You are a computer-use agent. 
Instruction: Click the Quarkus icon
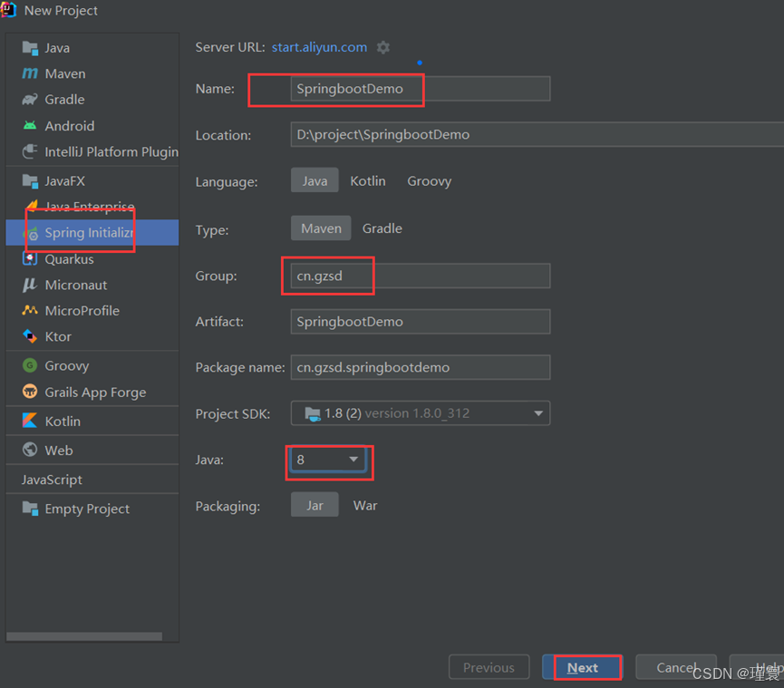(x=30, y=259)
